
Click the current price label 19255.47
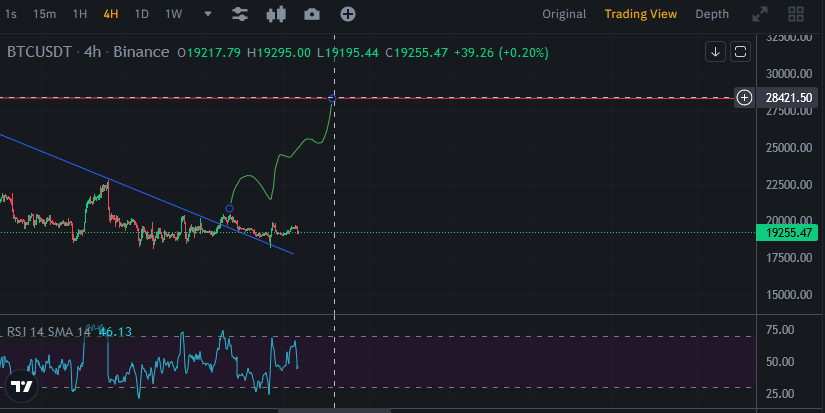point(787,233)
